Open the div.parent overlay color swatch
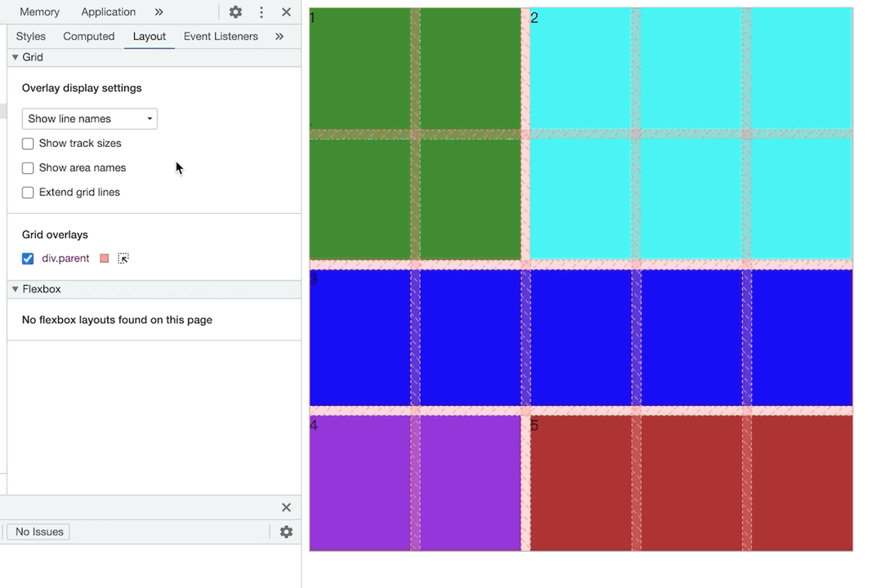Image resolution: width=894 pixels, height=588 pixels. pyautogui.click(x=105, y=259)
